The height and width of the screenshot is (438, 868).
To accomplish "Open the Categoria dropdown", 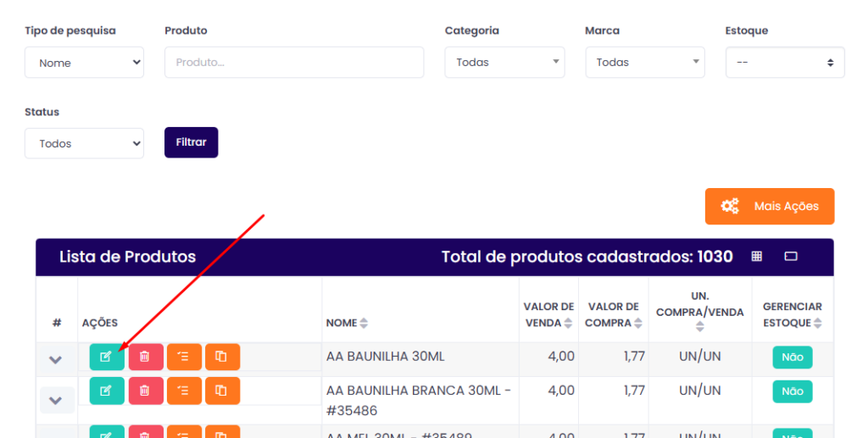I will [504, 62].
